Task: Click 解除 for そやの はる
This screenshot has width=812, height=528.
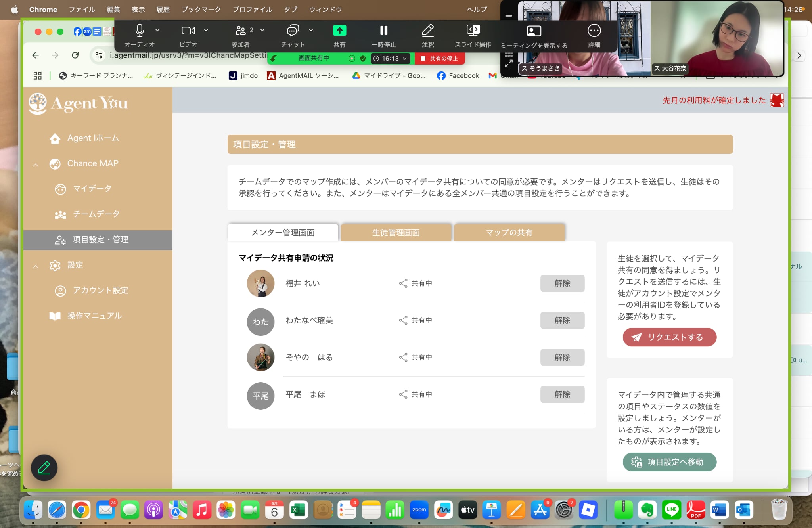Action: tap(562, 357)
